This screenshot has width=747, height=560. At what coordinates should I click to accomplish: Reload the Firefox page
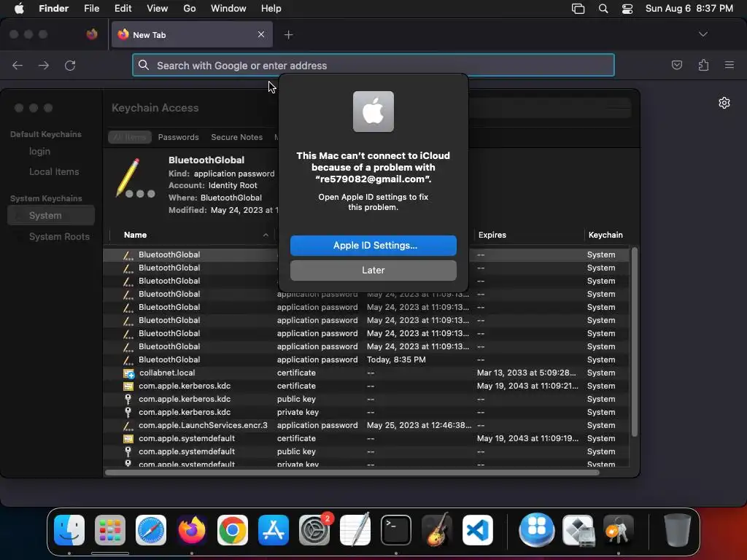tap(70, 65)
